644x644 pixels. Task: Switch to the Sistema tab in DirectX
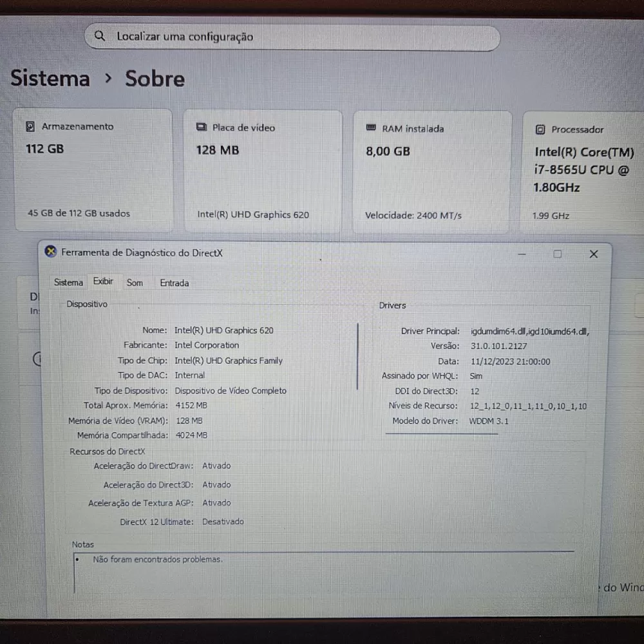pos(68,283)
